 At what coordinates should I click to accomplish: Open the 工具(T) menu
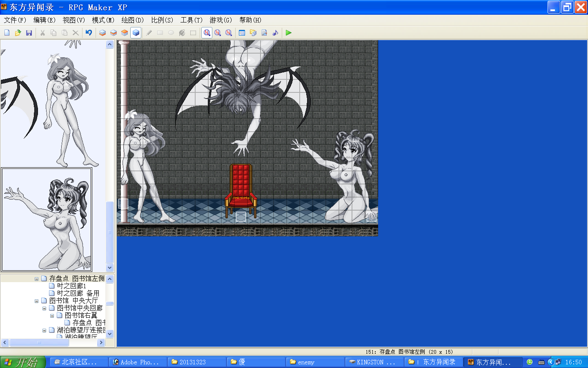click(x=192, y=20)
